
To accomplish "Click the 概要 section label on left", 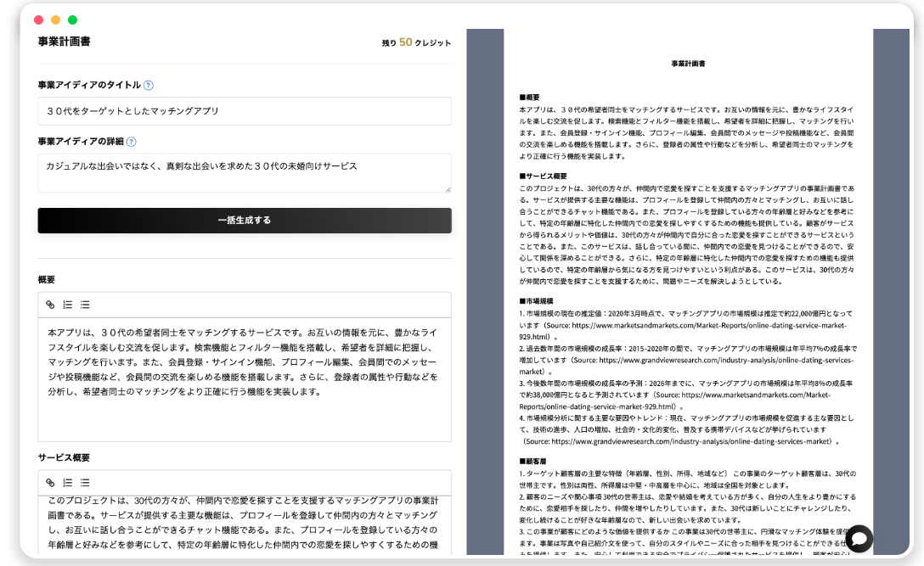I will pyautogui.click(x=47, y=280).
